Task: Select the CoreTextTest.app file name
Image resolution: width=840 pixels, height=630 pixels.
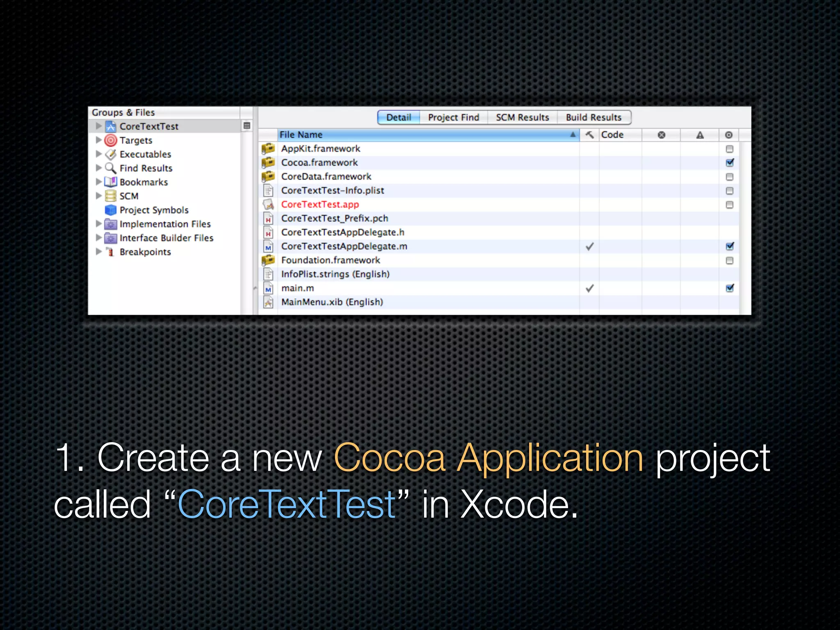Action: 320,204
